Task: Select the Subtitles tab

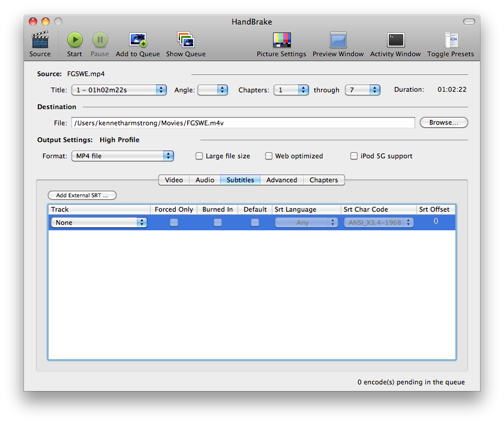Action: pyautogui.click(x=240, y=180)
